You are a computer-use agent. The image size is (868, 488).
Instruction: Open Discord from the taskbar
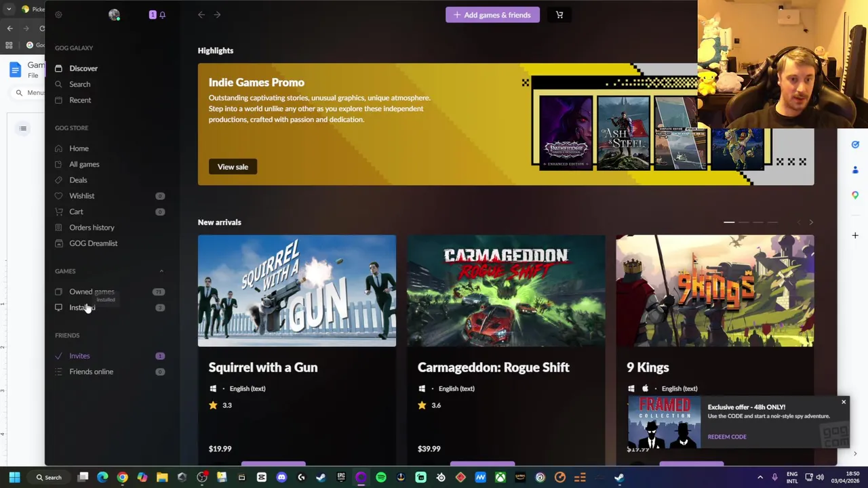(x=281, y=477)
